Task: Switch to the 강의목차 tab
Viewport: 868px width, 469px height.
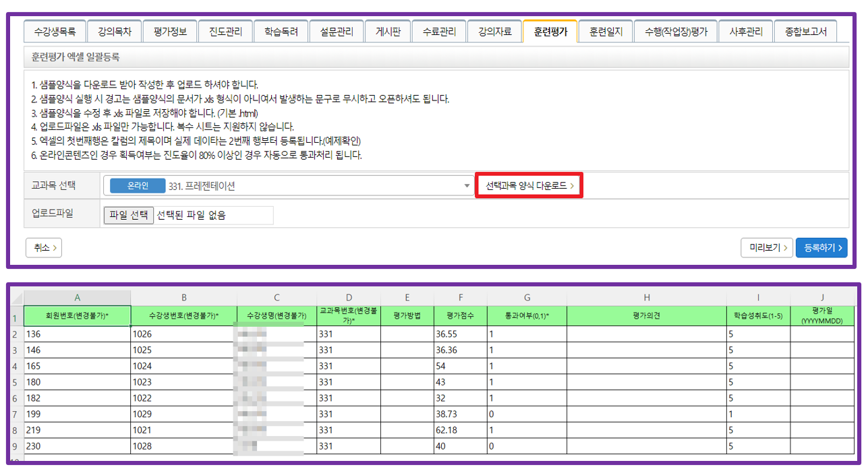Action: (115, 31)
